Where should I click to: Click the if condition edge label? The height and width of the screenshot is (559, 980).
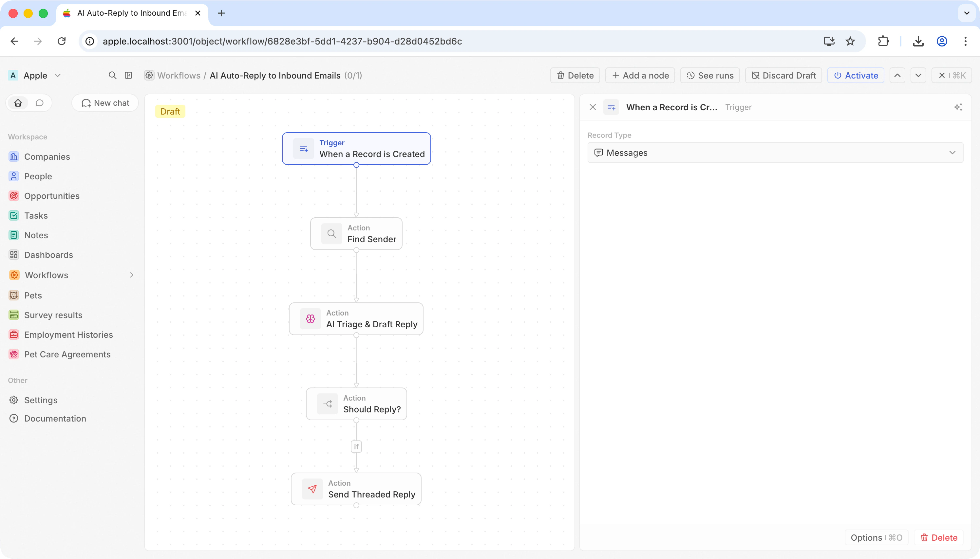[x=356, y=446]
